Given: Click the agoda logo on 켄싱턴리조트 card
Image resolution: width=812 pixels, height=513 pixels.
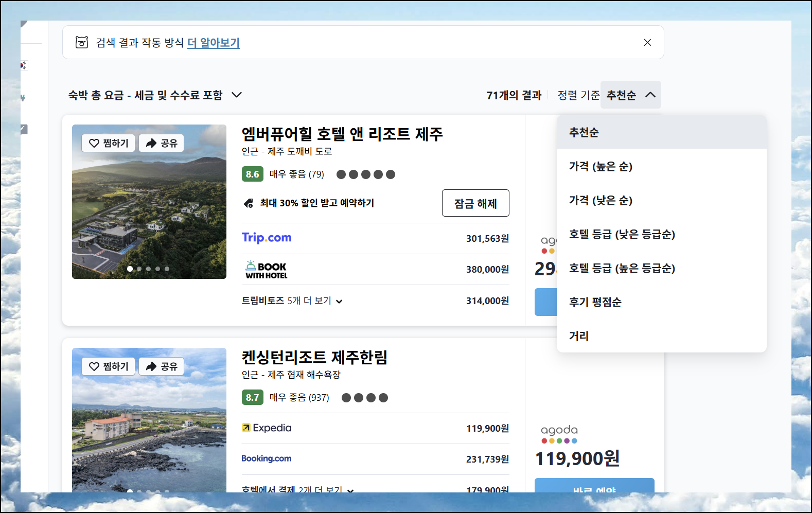Looking at the screenshot, I should pos(559,433).
